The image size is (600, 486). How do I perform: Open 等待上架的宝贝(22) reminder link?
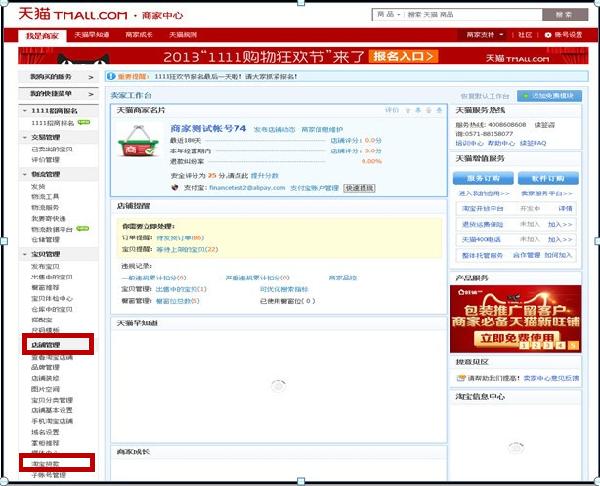pos(187,249)
